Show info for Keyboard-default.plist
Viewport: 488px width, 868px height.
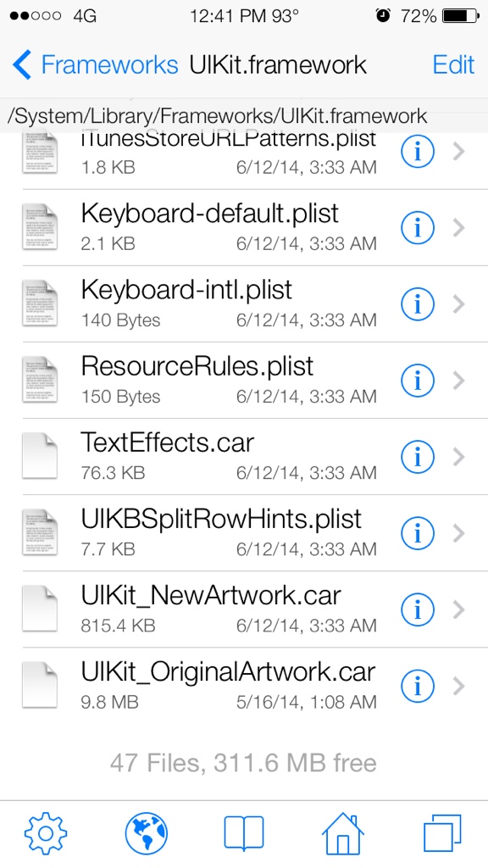pyautogui.click(x=417, y=227)
